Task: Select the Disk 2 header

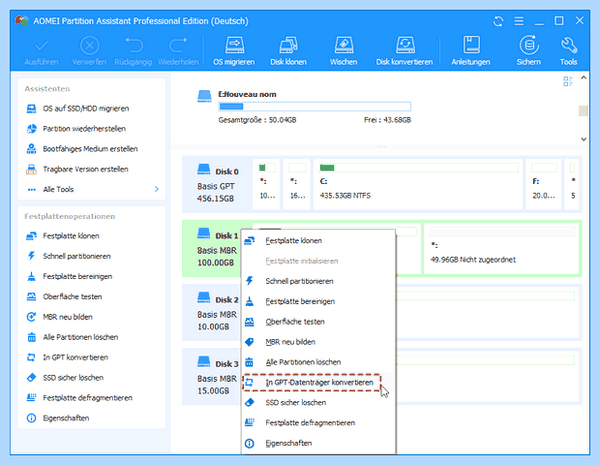Action: pyautogui.click(x=212, y=312)
